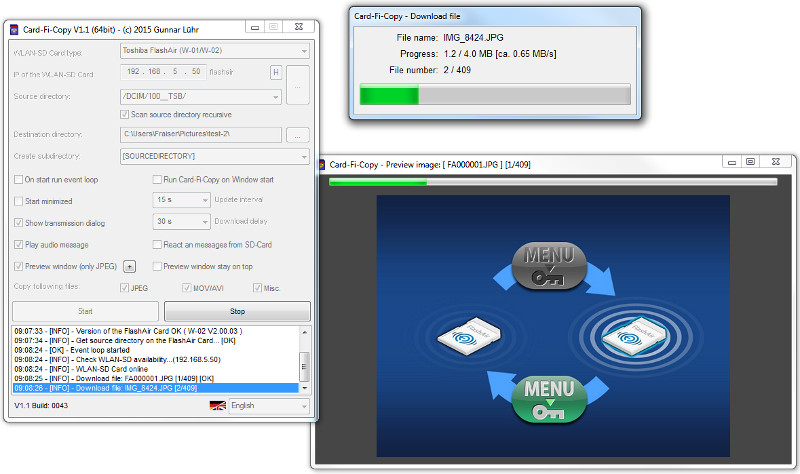Click the Card-Fi-Copy app icon in main window title

coord(14,30)
